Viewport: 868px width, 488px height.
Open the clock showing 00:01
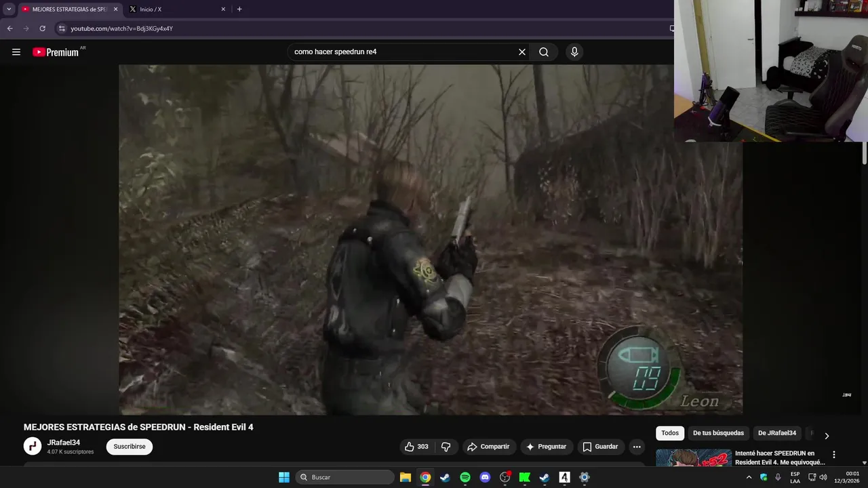pos(847,477)
